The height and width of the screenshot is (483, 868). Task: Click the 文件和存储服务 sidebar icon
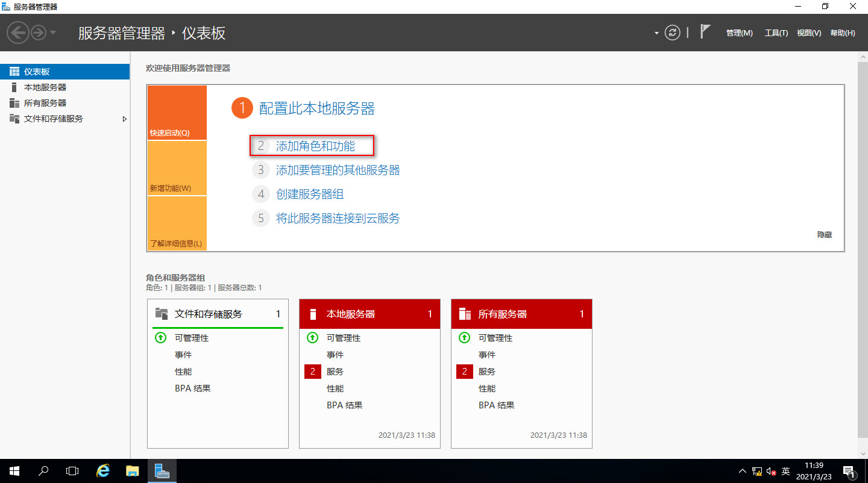(14, 119)
